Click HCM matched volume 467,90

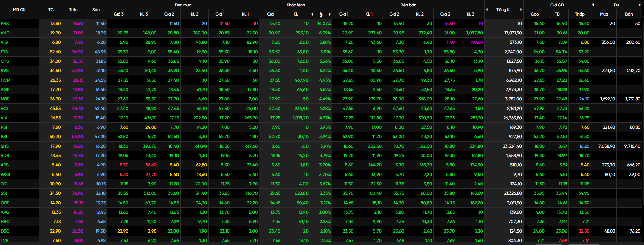pos(301,80)
